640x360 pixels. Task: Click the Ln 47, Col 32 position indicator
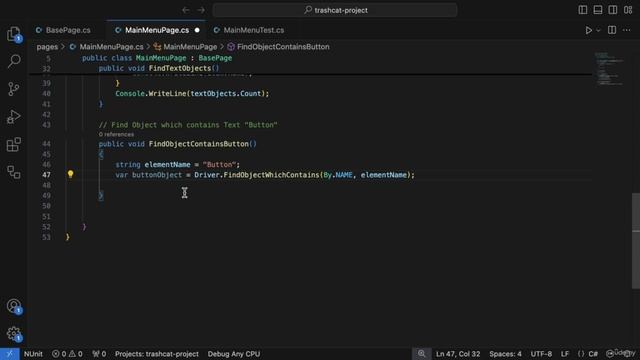tap(458, 354)
